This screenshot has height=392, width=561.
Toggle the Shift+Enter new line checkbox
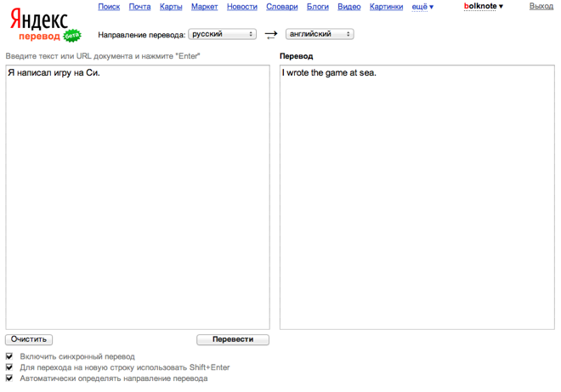pos(9,367)
